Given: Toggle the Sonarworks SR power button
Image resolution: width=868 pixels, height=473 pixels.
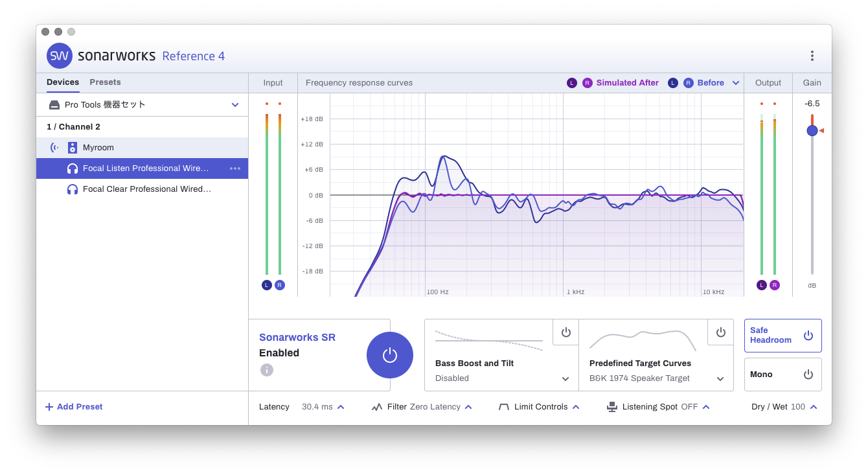Looking at the screenshot, I should click(x=389, y=355).
